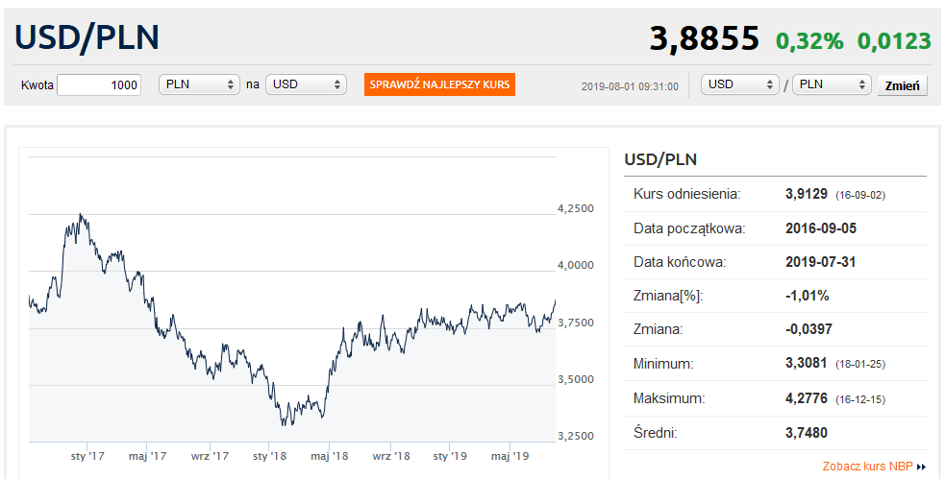Click the Zmiana[%] value -1,01%
The image size is (945, 479).
pyautogui.click(x=808, y=296)
